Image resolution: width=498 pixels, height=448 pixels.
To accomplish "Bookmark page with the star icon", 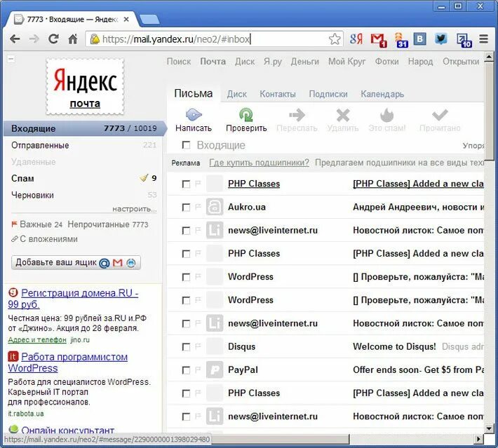I will pyautogui.click(x=335, y=39).
